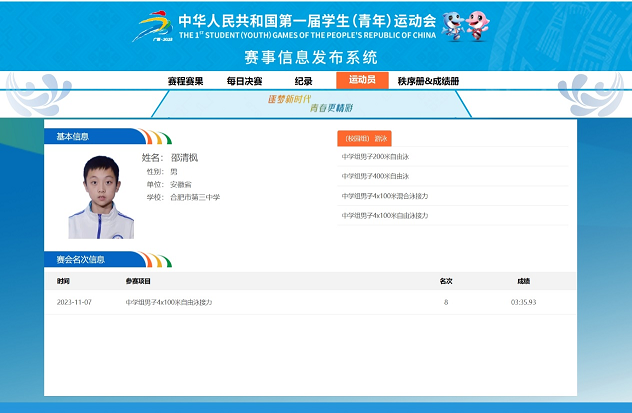Click 4x100米自由泳接力 in the results table row
632x413 pixels.
click(169, 301)
